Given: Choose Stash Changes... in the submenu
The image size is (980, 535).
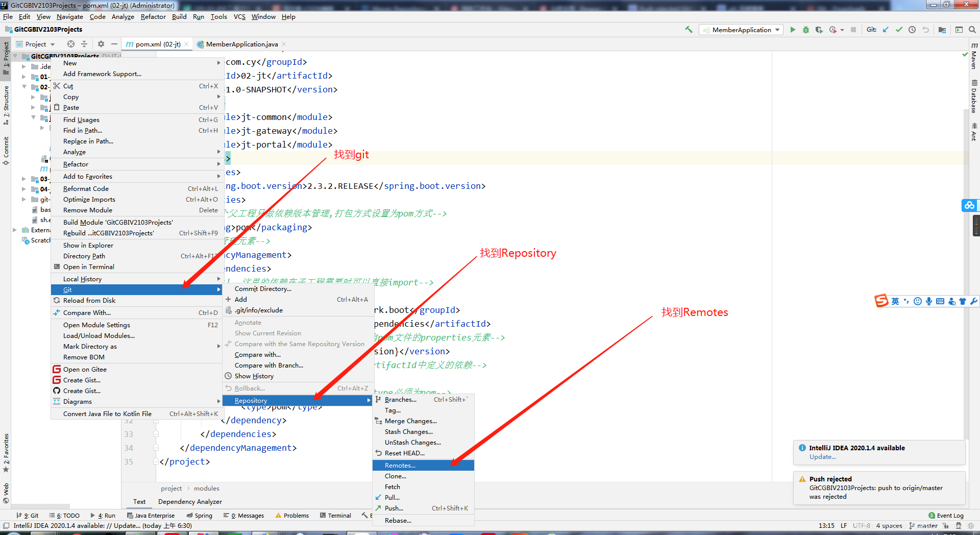Looking at the screenshot, I should [423, 432].
